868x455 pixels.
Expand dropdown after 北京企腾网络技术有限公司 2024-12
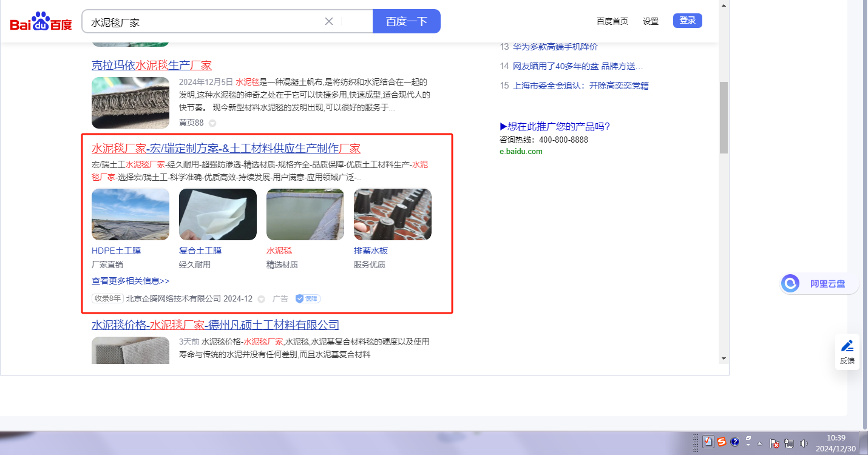click(261, 299)
